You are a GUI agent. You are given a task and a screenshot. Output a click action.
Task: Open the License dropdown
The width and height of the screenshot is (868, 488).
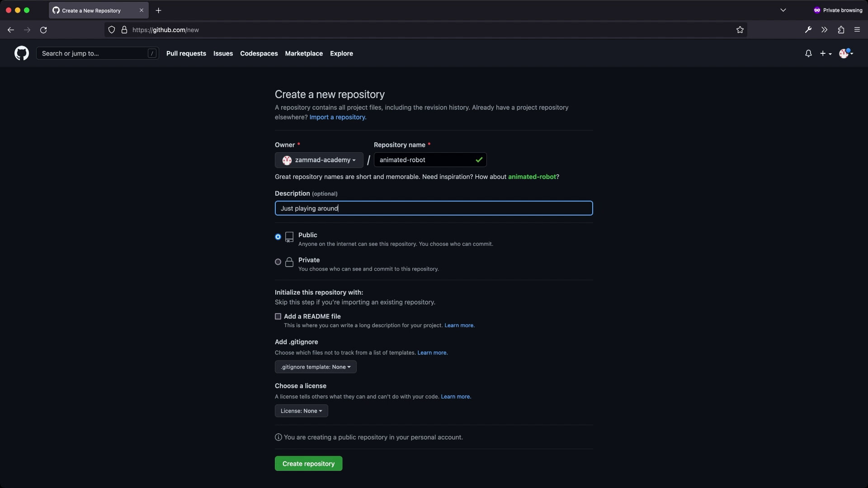tap(301, 411)
